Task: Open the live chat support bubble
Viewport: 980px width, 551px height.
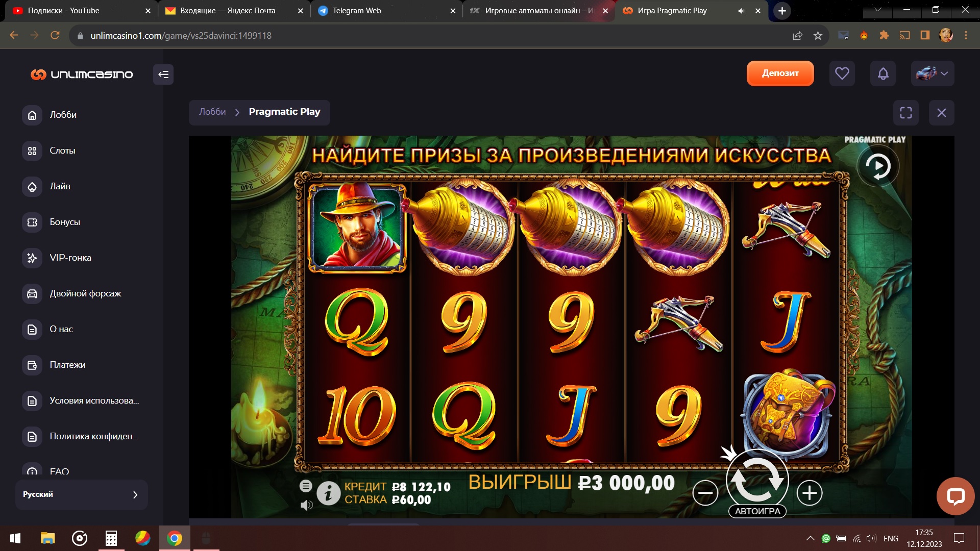Action: (x=955, y=496)
